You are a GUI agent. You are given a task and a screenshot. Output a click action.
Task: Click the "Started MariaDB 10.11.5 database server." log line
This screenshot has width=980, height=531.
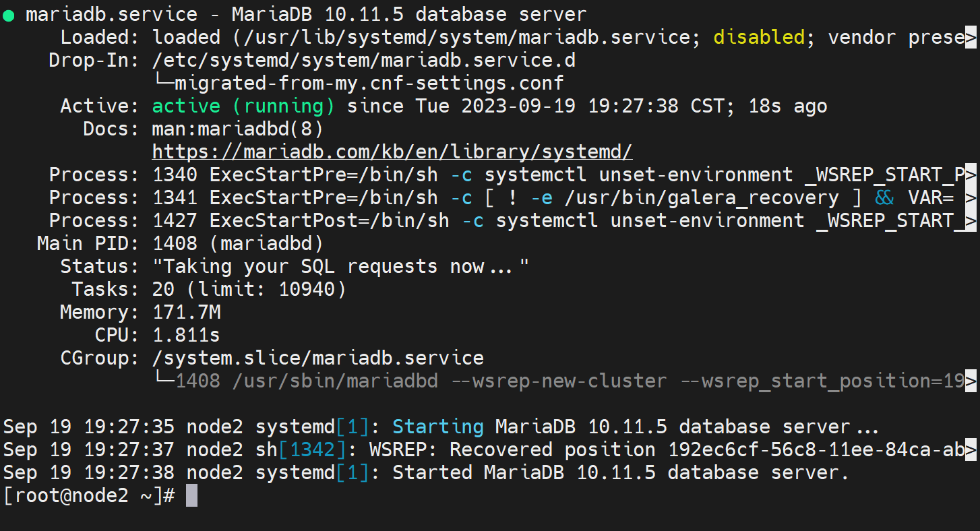coord(620,473)
